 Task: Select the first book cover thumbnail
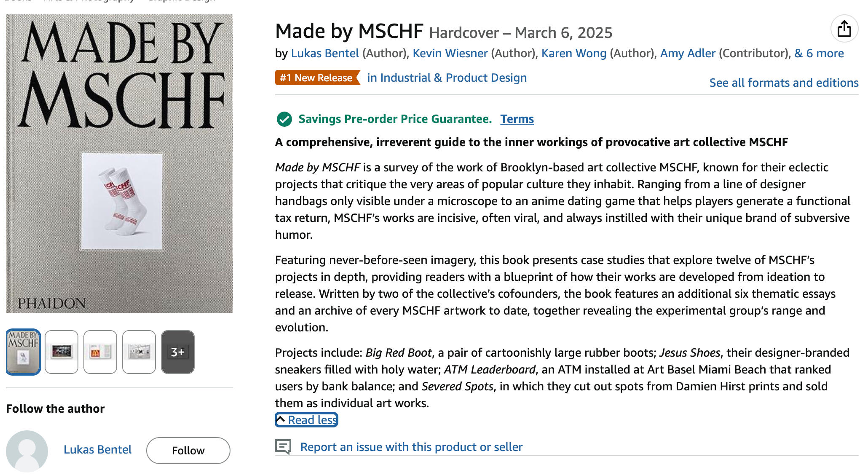[23, 352]
